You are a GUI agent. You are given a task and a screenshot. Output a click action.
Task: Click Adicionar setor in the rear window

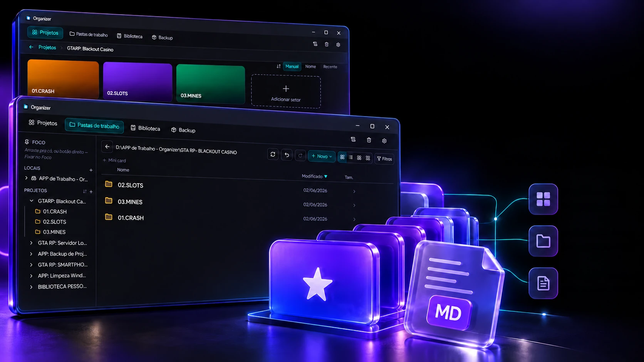coord(286,92)
